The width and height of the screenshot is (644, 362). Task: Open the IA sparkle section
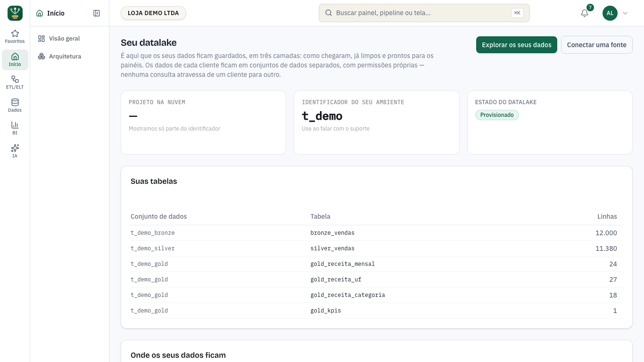(15, 151)
